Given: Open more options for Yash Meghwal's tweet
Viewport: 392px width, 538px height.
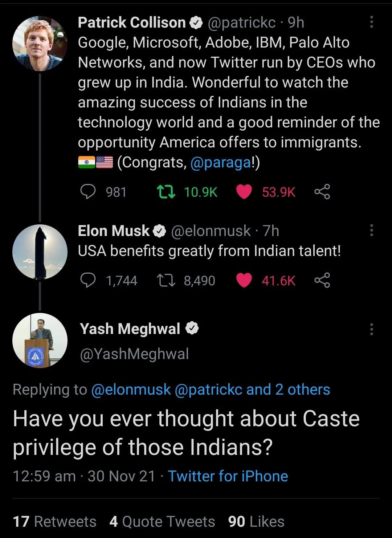Looking at the screenshot, I should tap(371, 329).
